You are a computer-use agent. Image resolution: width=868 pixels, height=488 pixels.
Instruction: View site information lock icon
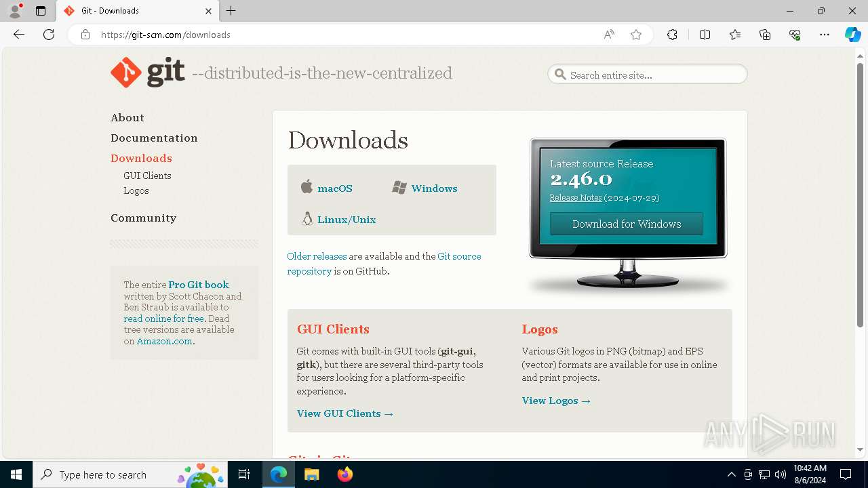coord(85,35)
